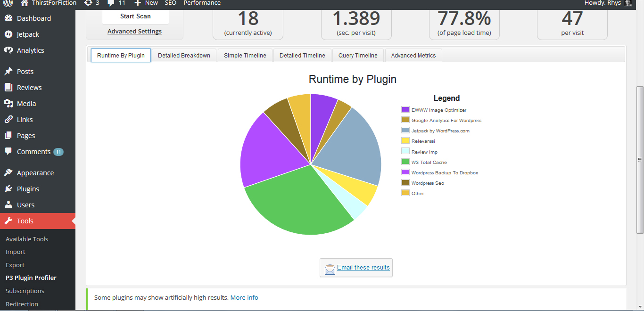
Task: Click the Dashboard gauge icon
Action: (x=8, y=18)
